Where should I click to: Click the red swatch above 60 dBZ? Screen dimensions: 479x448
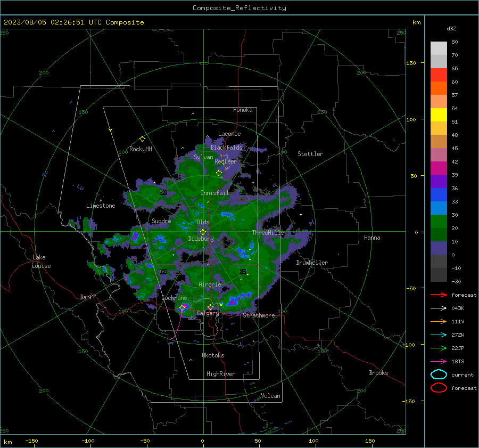[439, 75]
